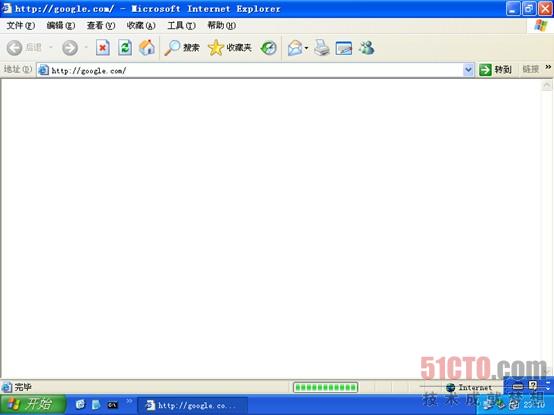Click the 转到 Go button

pyautogui.click(x=495, y=70)
